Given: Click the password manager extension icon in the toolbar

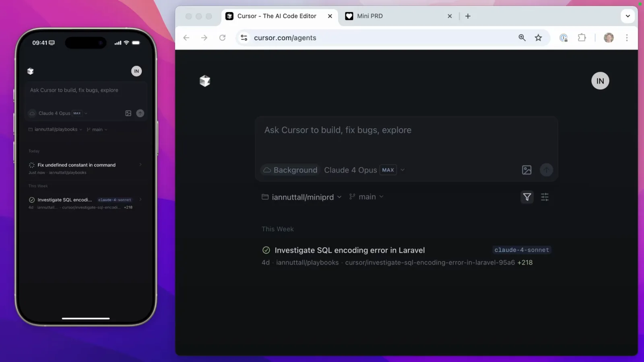Looking at the screenshot, I should pyautogui.click(x=563, y=38).
